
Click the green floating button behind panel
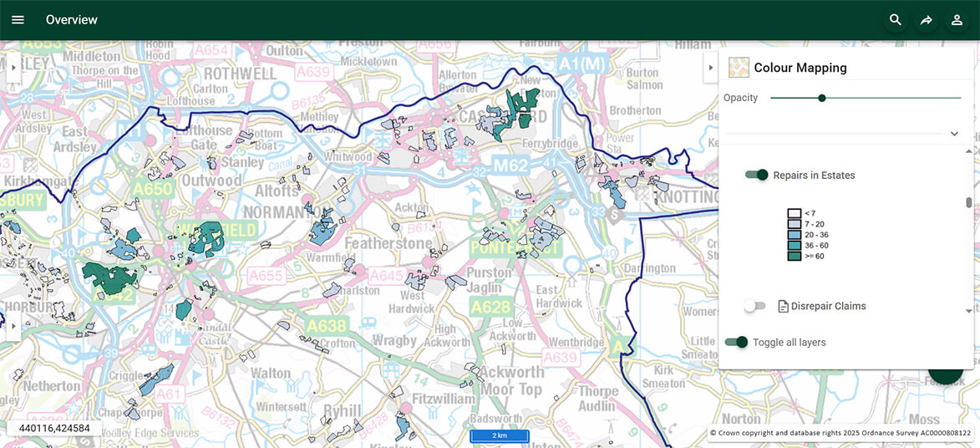click(x=947, y=376)
